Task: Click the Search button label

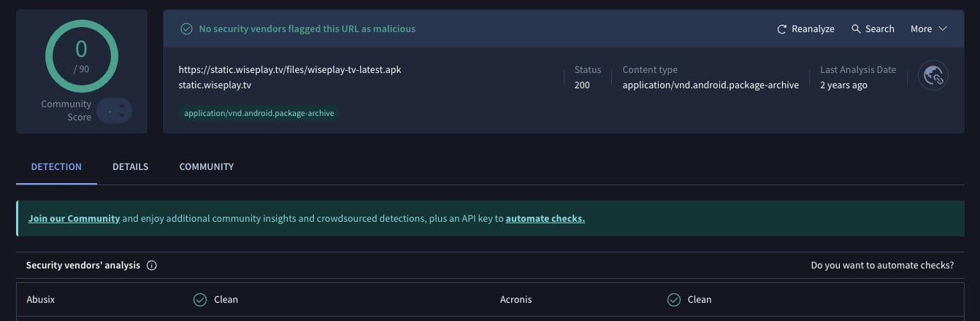Action: point(880,29)
